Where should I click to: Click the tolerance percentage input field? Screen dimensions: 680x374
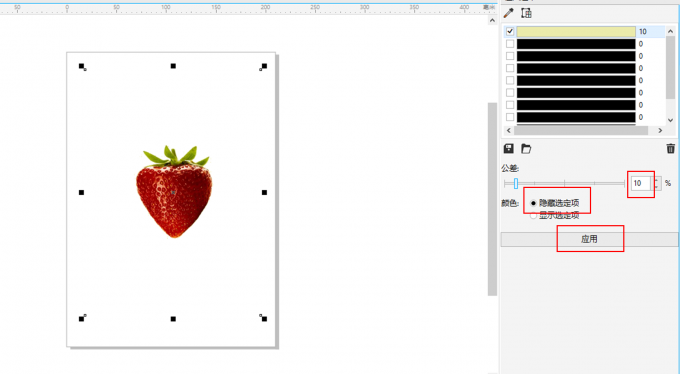coord(641,184)
